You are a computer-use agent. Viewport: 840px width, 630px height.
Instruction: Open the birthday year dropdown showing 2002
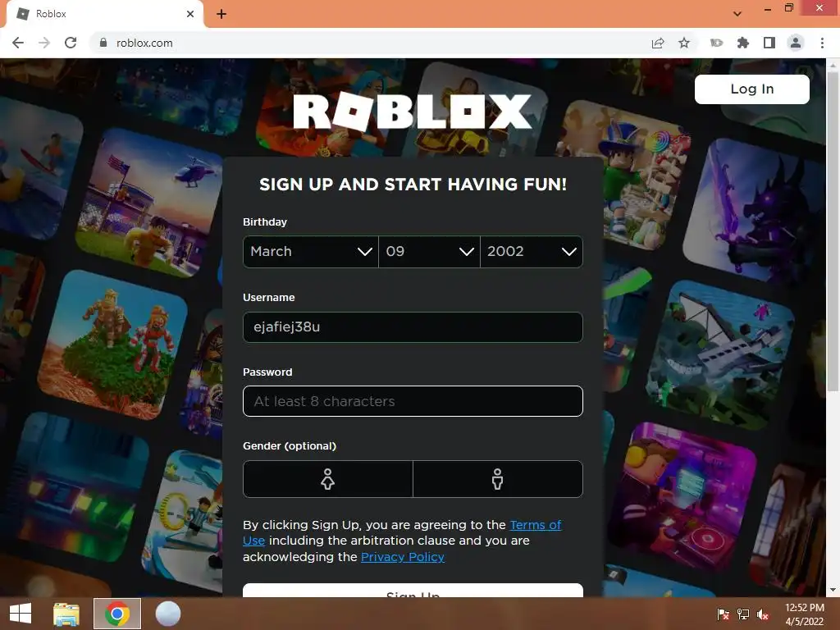532,251
